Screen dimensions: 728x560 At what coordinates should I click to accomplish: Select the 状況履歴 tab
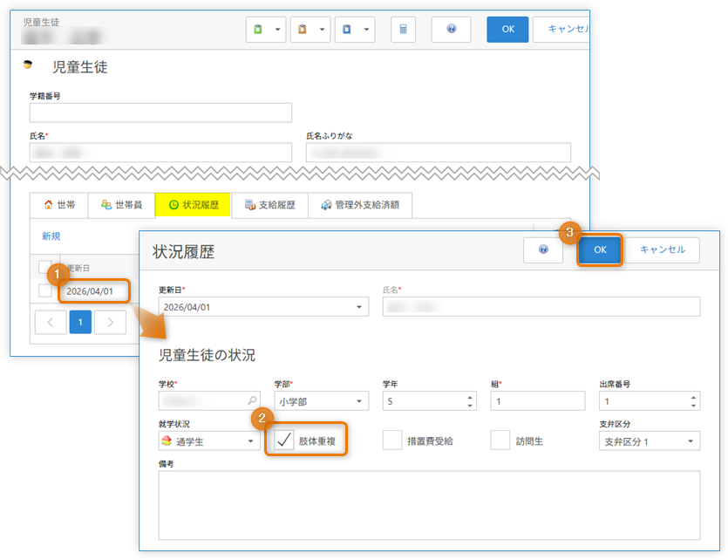pos(194,205)
